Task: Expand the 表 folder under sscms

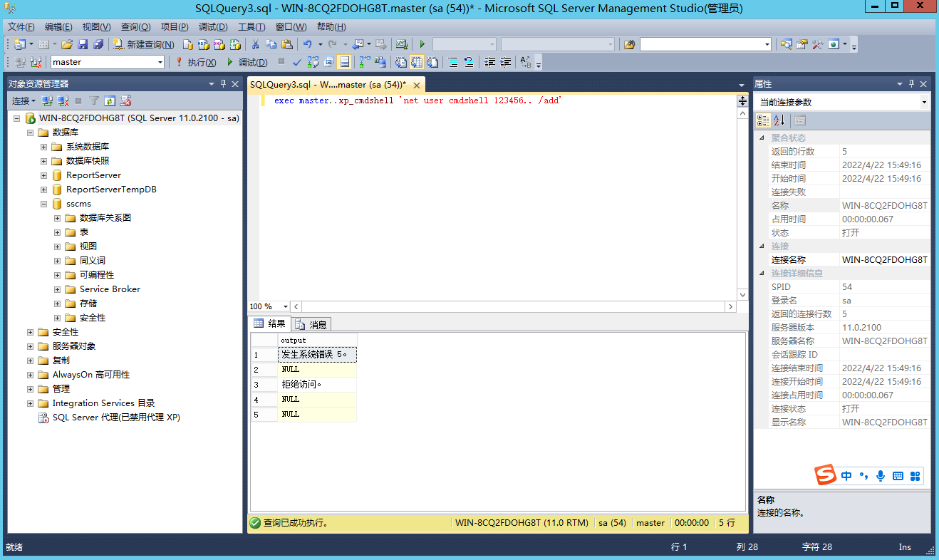Action: pyautogui.click(x=57, y=232)
